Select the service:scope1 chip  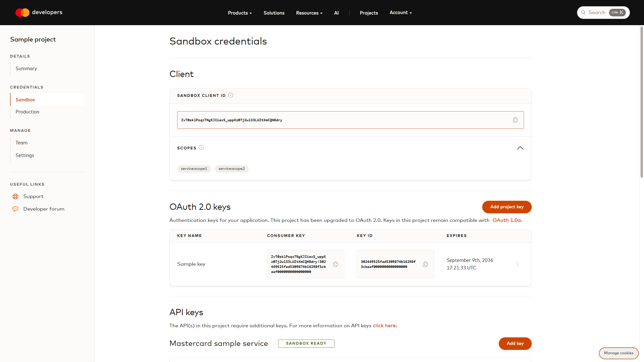[194, 169]
